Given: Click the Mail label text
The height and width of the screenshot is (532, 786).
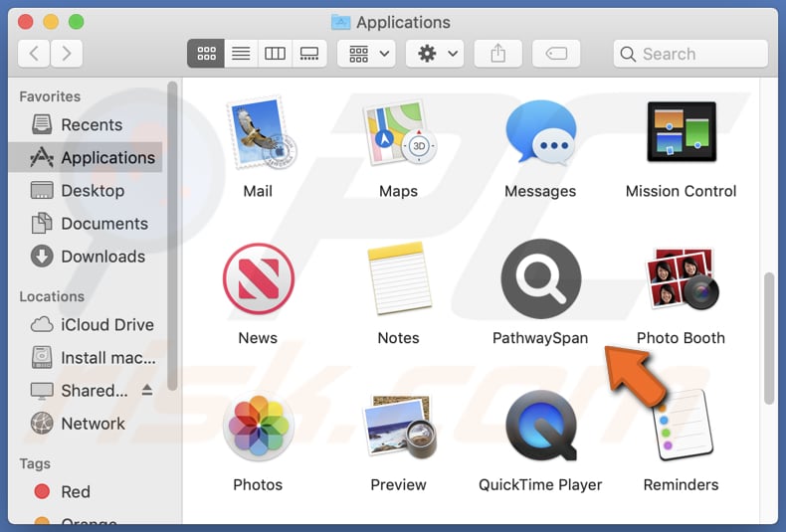Looking at the screenshot, I should (x=258, y=191).
